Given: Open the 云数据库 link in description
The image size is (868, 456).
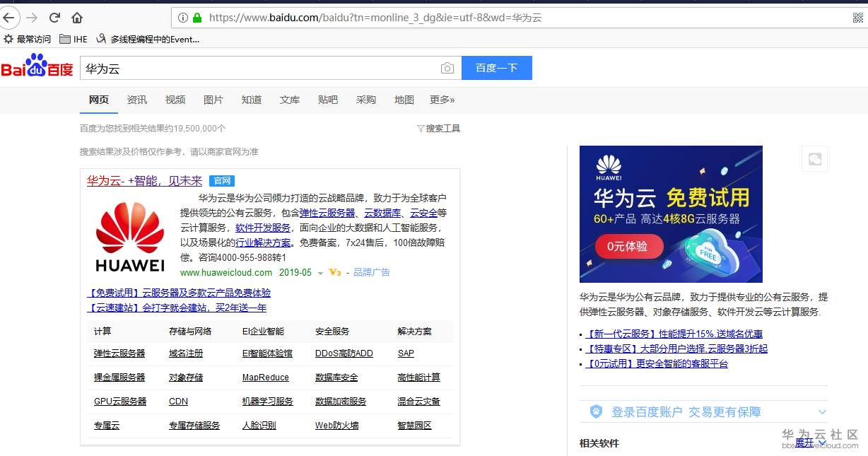Looking at the screenshot, I should [x=382, y=213].
